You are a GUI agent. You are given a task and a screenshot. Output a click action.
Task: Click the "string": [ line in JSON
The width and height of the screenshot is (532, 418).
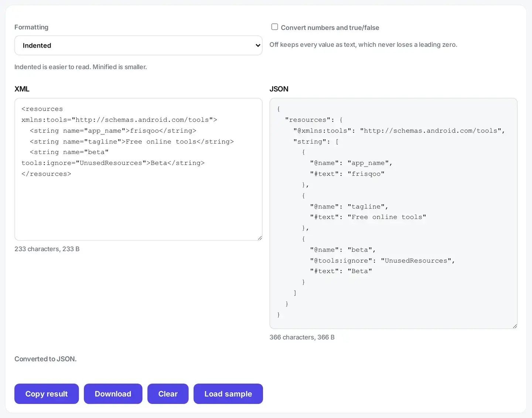point(316,141)
